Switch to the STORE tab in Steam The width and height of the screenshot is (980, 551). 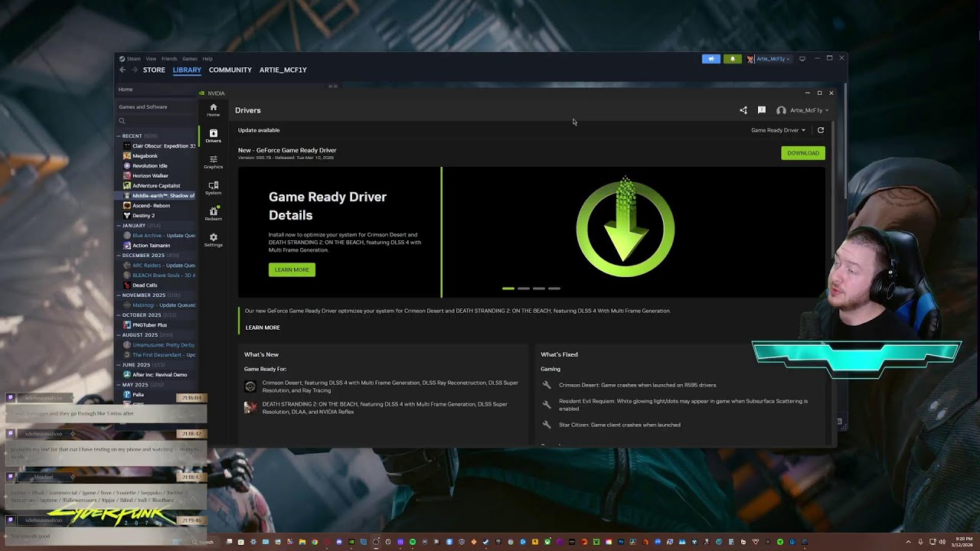pos(154,70)
